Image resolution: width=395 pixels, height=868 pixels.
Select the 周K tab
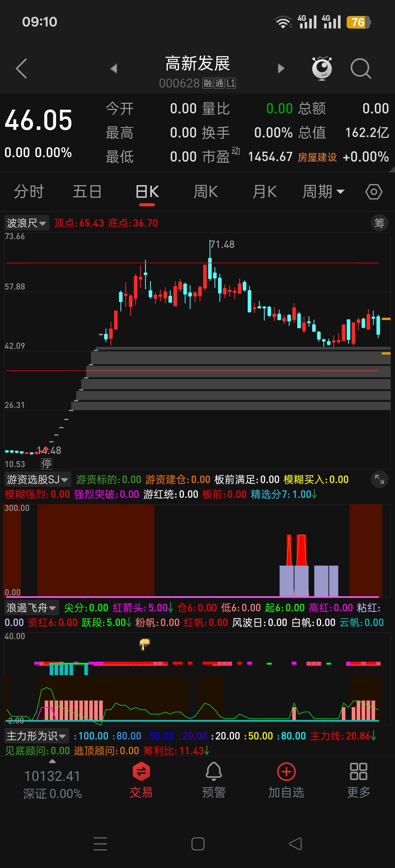click(x=205, y=192)
